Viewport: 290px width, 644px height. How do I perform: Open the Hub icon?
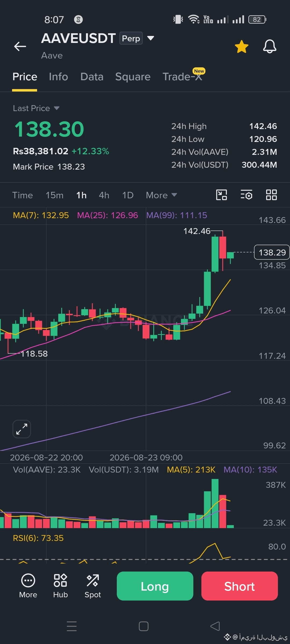pos(60,586)
